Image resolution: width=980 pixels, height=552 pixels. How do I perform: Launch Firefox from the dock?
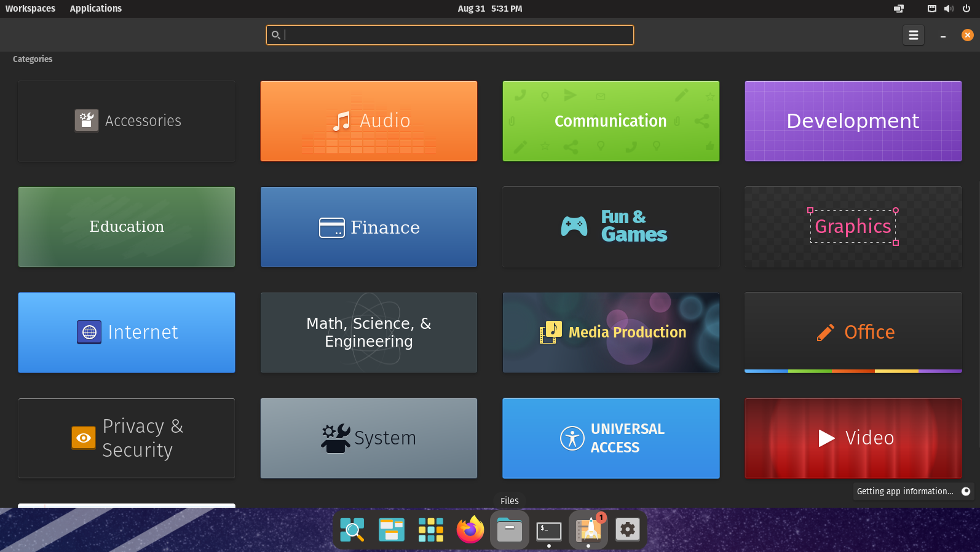pyautogui.click(x=470, y=529)
